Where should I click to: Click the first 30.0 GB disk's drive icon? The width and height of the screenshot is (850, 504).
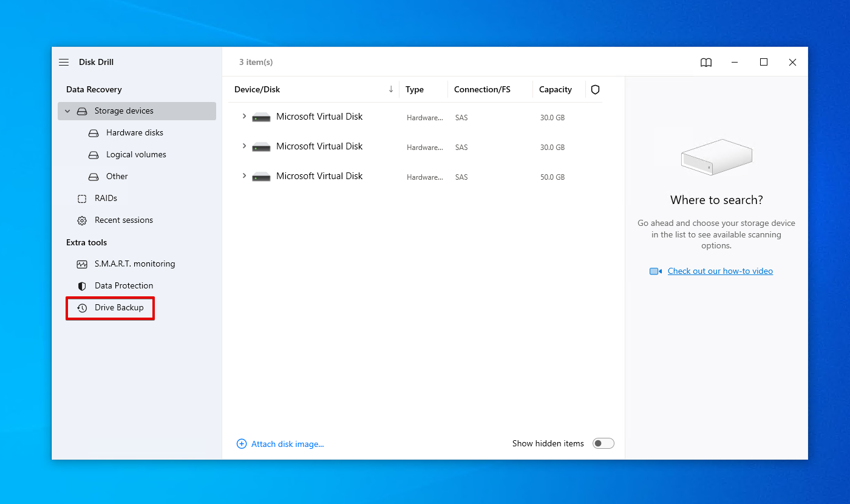pyautogui.click(x=261, y=117)
